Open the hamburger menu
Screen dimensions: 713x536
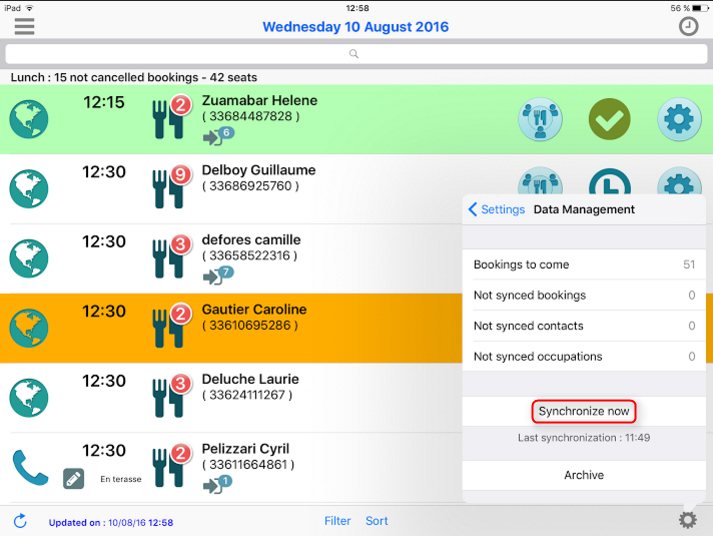point(24,26)
